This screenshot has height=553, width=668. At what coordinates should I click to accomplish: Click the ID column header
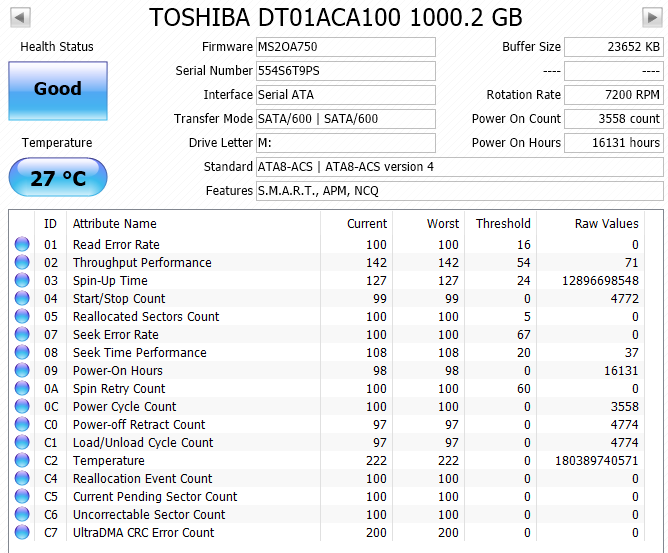50,224
